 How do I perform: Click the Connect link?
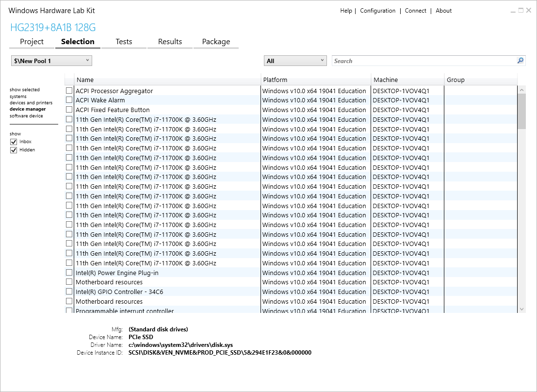(415, 11)
